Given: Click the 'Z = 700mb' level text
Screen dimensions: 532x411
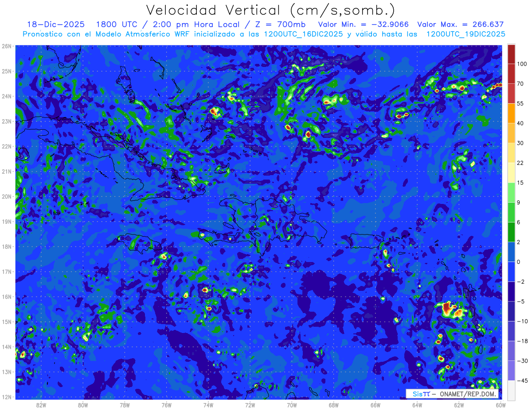Looking at the screenshot, I should point(281,24).
